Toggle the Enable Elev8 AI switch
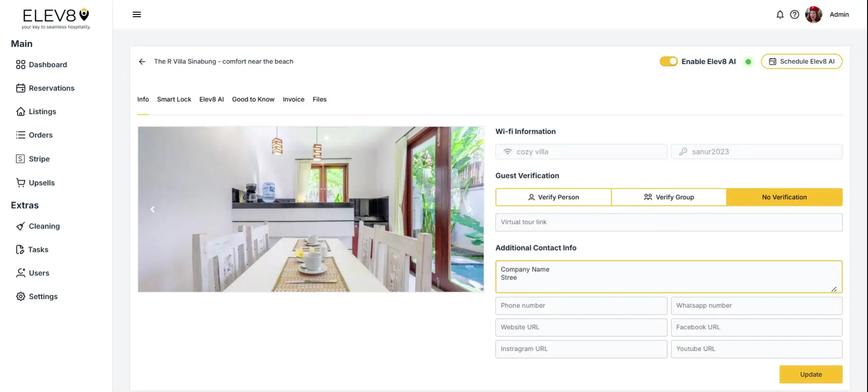 (x=668, y=61)
